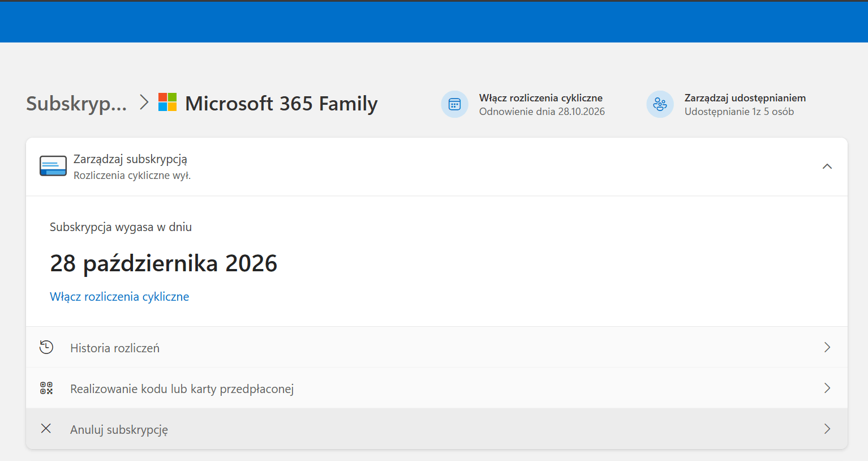This screenshot has height=461, width=868.
Task: Open Realizowanie kodu lub karty przedpłaconej
Action: (x=437, y=388)
